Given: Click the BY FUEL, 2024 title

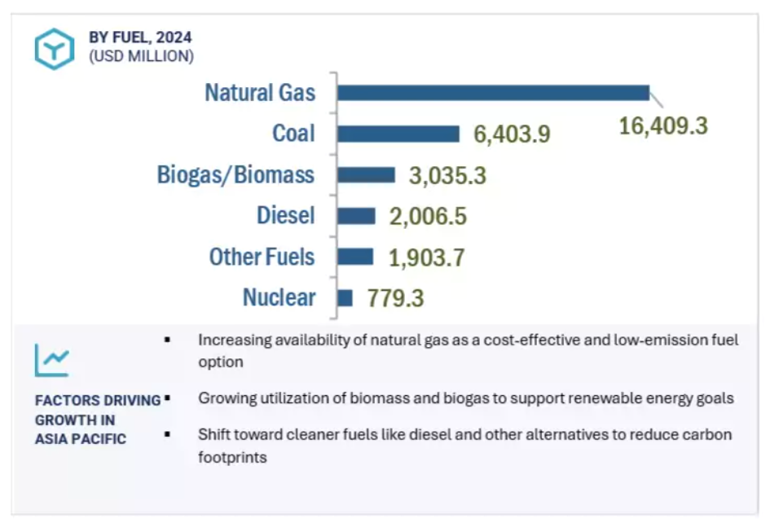Looking at the screenshot, I should pos(140,37).
